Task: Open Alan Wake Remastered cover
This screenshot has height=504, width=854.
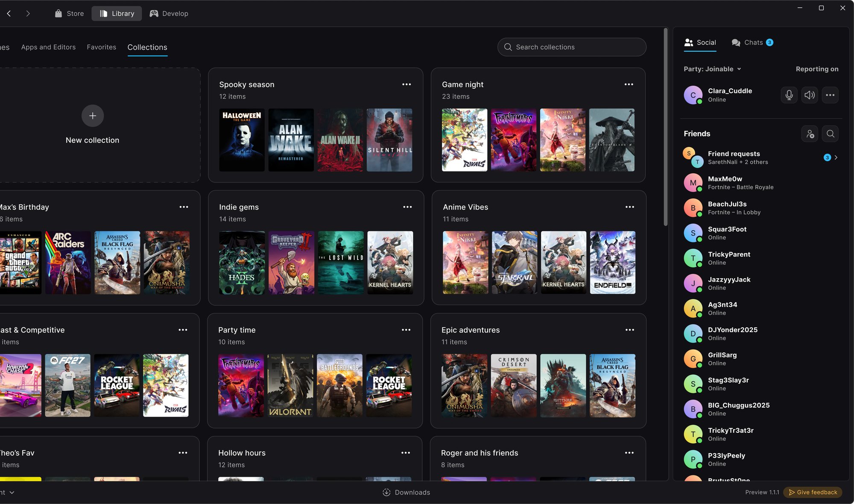Action: tap(291, 140)
